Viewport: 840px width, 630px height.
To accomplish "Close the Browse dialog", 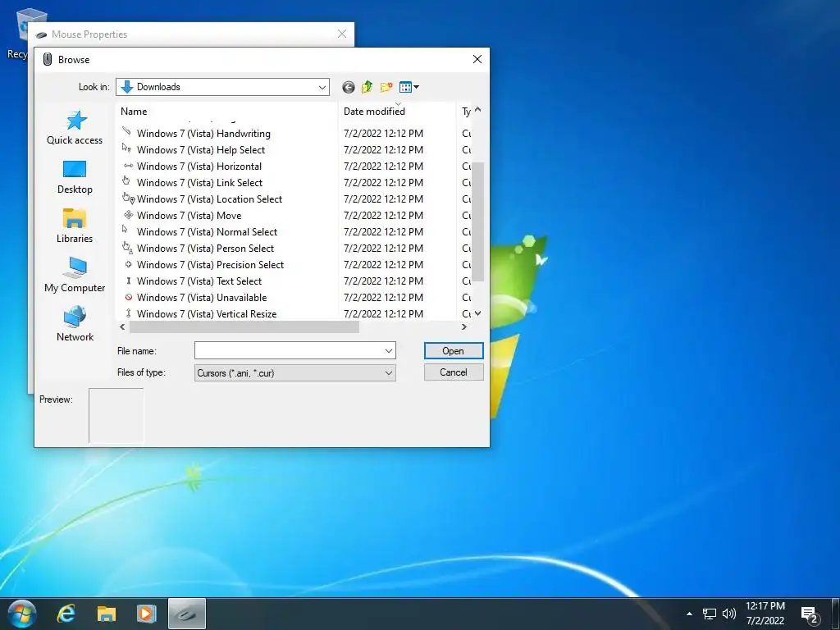I will pos(477,59).
